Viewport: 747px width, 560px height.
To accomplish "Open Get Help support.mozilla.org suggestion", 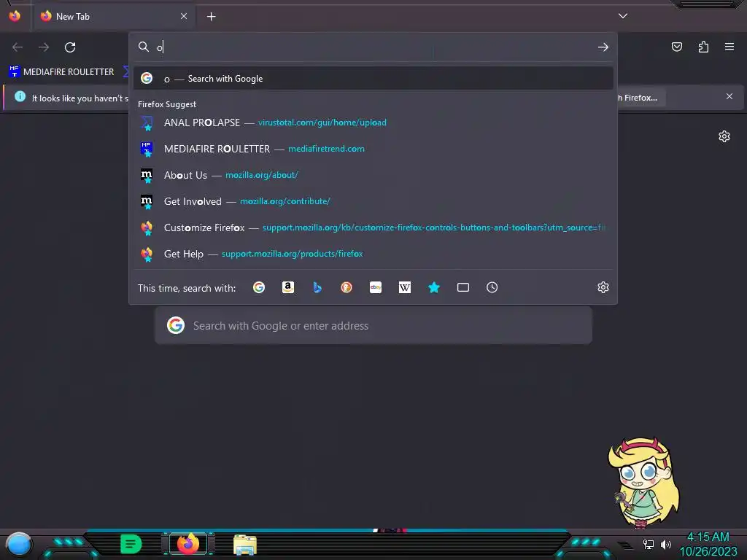I will click(373, 254).
